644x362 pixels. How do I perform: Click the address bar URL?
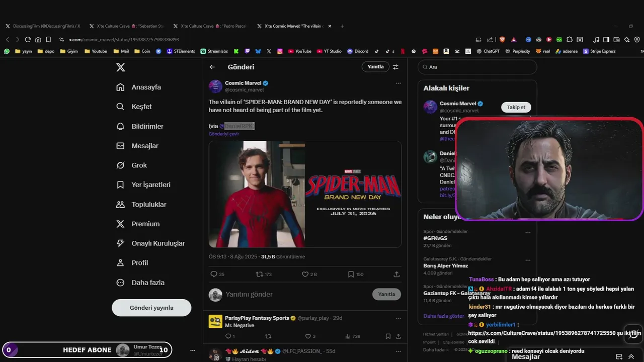[124, 40]
